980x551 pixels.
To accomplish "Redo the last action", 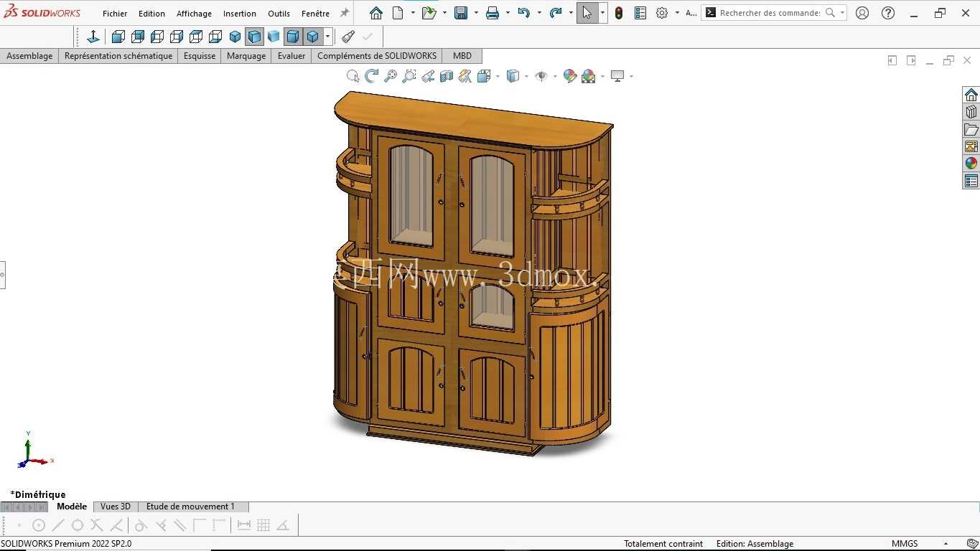I will point(555,13).
